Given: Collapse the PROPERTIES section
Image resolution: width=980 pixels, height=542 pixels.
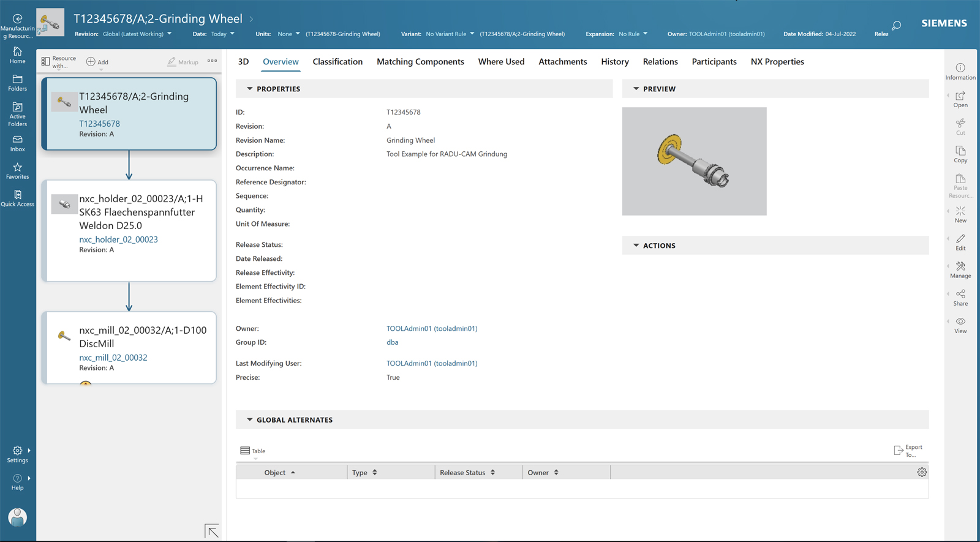Looking at the screenshot, I should (249, 89).
